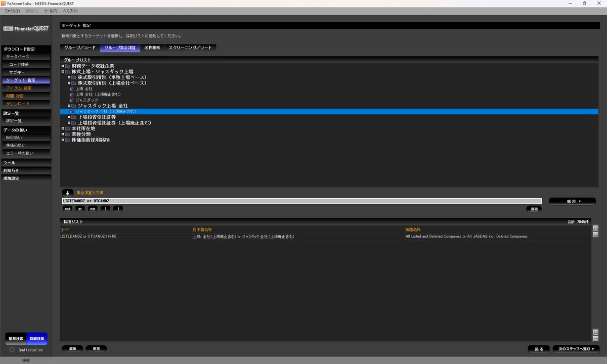The width and height of the screenshot is (607, 364).
Task: Expand 株式取引所別（上場全社ベース）
Action: tap(69, 83)
